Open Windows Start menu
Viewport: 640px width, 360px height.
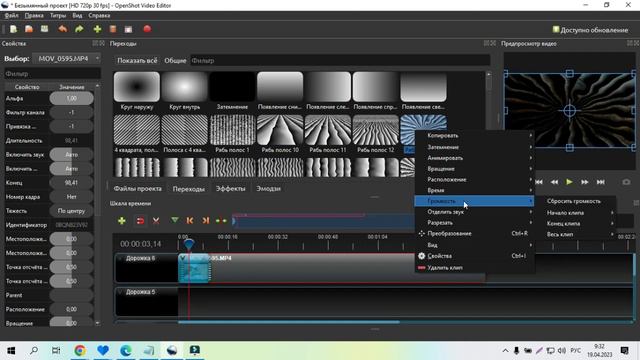[x=11, y=350]
